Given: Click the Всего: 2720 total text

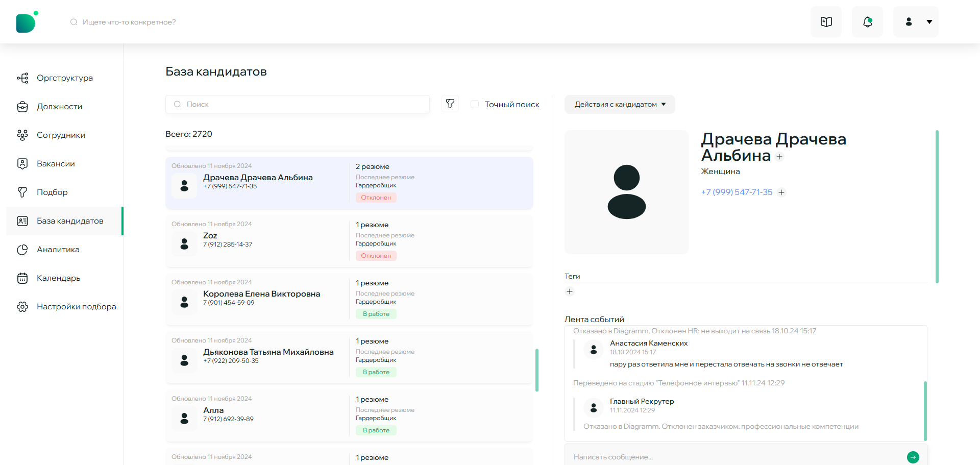Looking at the screenshot, I should click(x=189, y=134).
